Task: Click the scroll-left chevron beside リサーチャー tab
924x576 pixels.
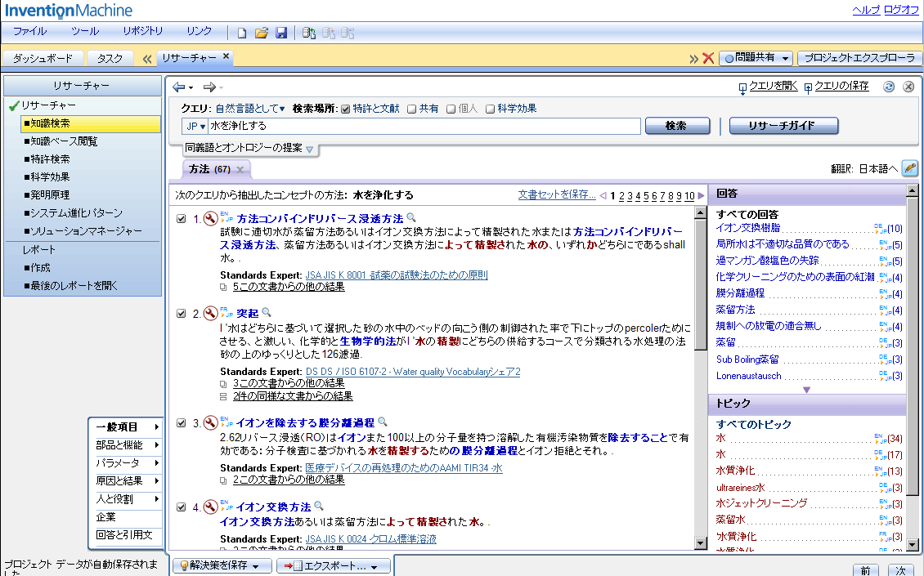Action: pos(147,59)
